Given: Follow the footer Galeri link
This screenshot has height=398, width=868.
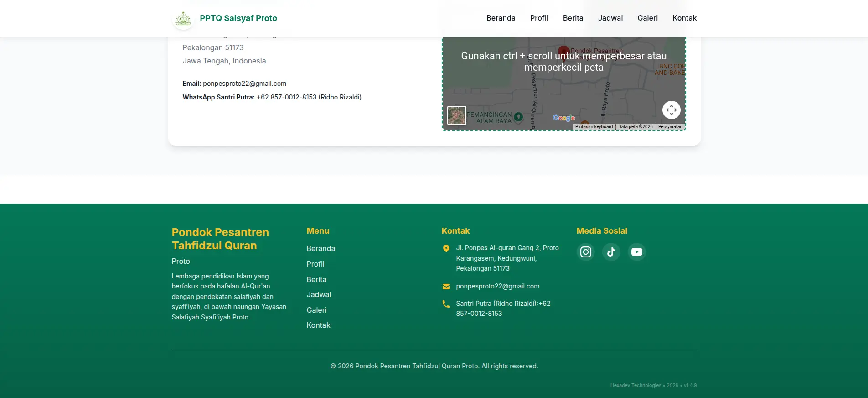Looking at the screenshot, I should click(317, 310).
